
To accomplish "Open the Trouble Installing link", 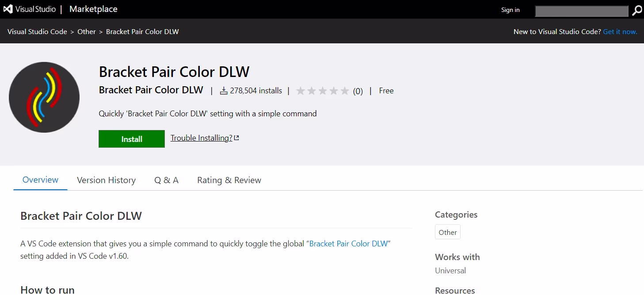I will (x=202, y=138).
